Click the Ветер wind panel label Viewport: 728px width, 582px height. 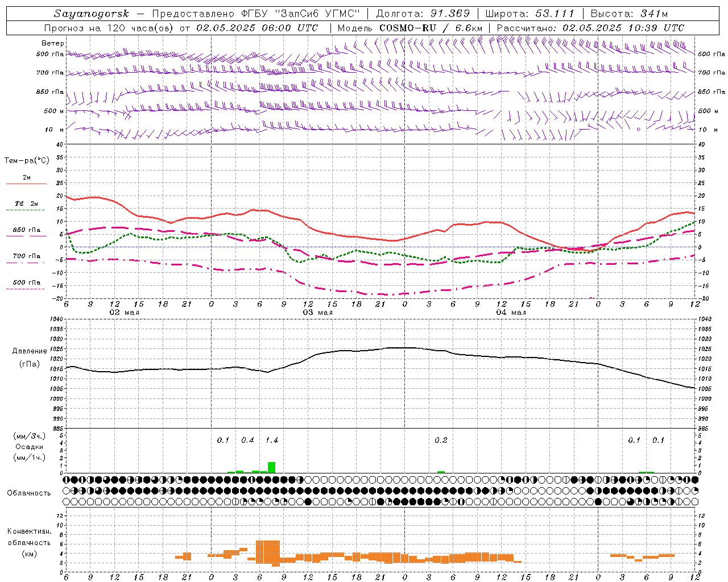pyautogui.click(x=53, y=43)
